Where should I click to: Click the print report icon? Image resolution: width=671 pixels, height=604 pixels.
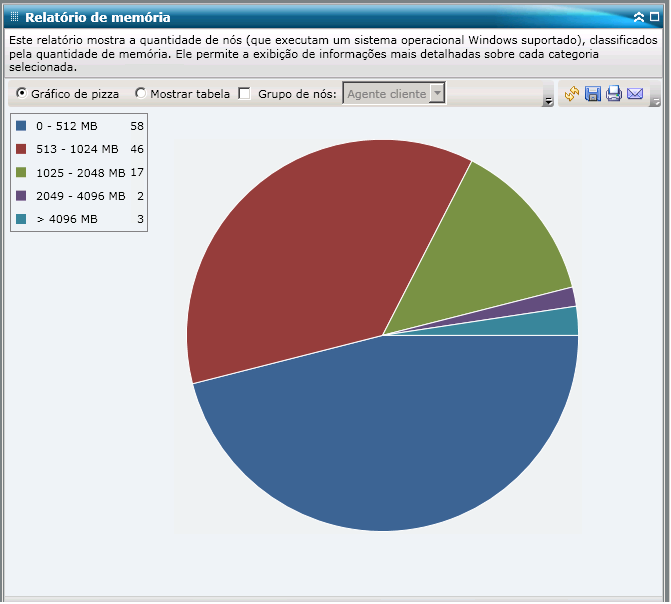point(614,93)
